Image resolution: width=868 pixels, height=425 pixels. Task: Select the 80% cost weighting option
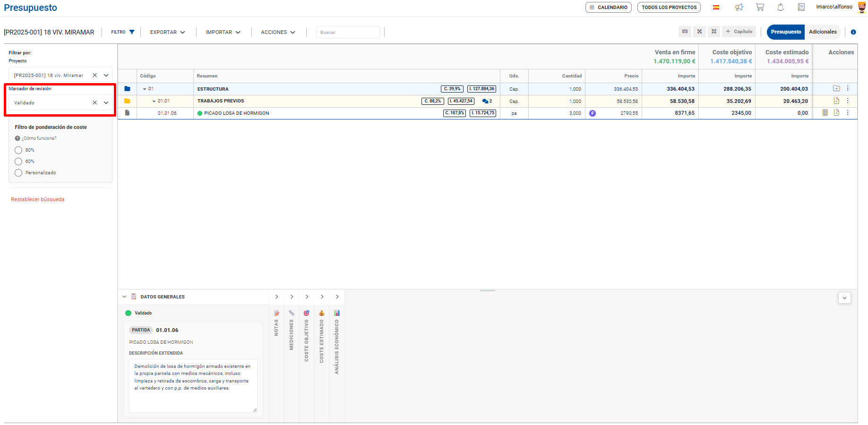18,150
